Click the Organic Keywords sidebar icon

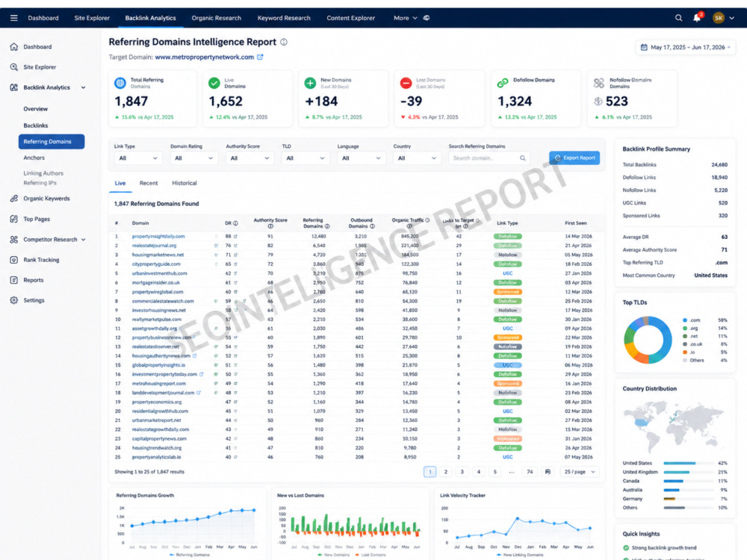click(13, 199)
